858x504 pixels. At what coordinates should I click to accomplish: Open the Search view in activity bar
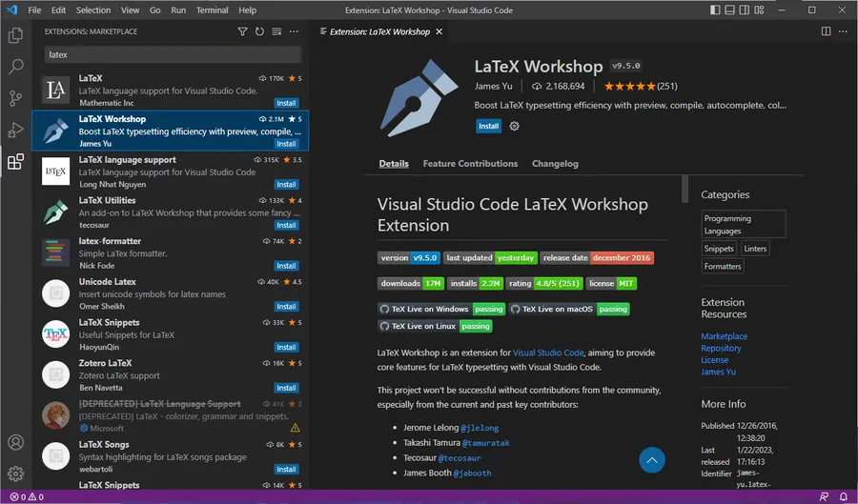click(x=16, y=67)
